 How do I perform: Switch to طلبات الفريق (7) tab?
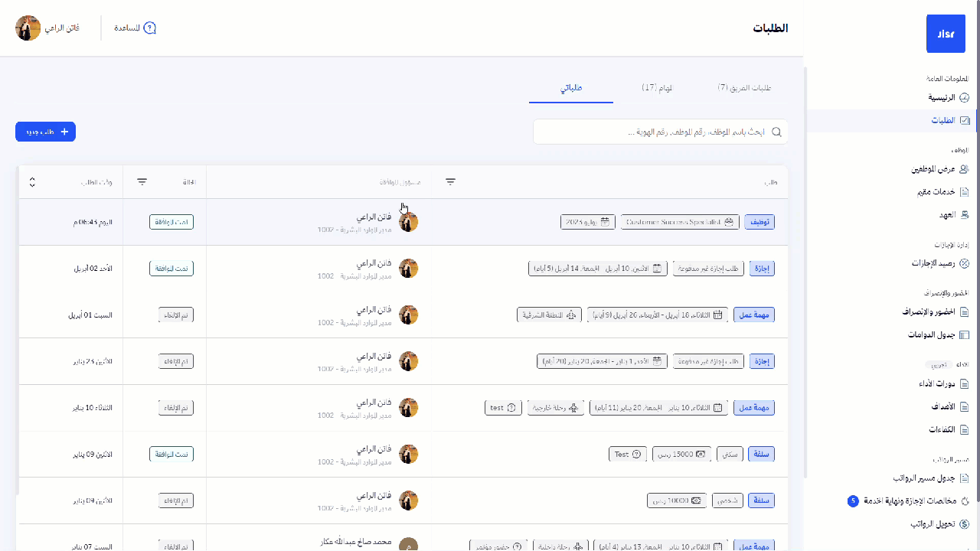744,88
